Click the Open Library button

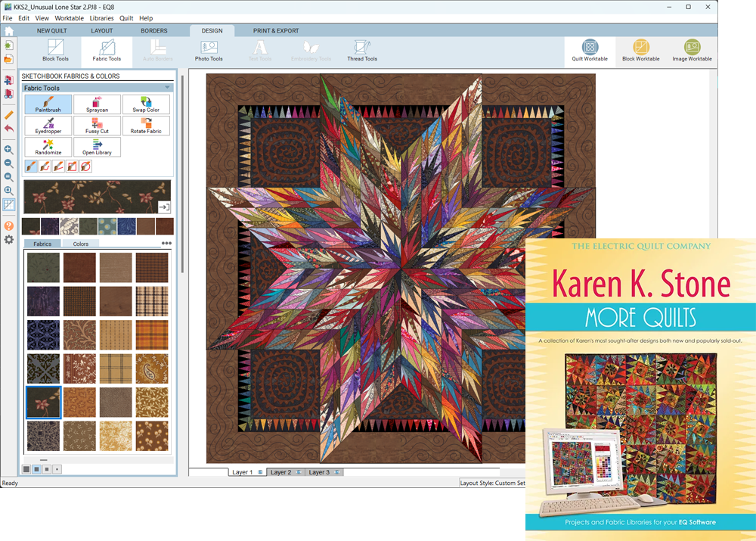pyautogui.click(x=97, y=147)
